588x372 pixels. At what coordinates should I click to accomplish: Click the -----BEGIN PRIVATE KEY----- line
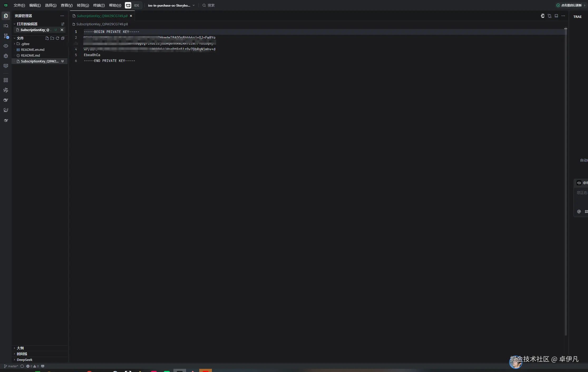(x=111, y=32)
